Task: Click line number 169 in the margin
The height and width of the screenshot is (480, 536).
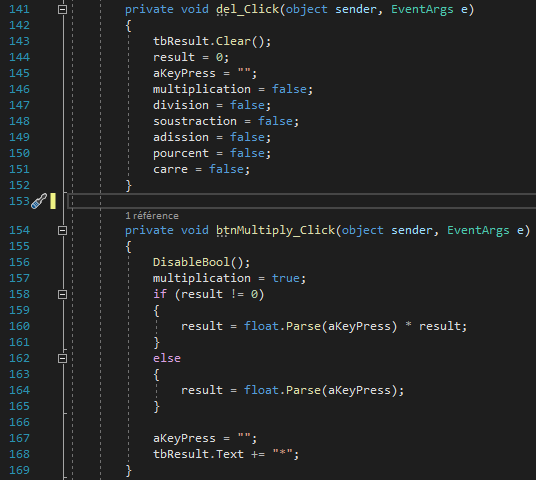Action: click(x=19, y=470)
